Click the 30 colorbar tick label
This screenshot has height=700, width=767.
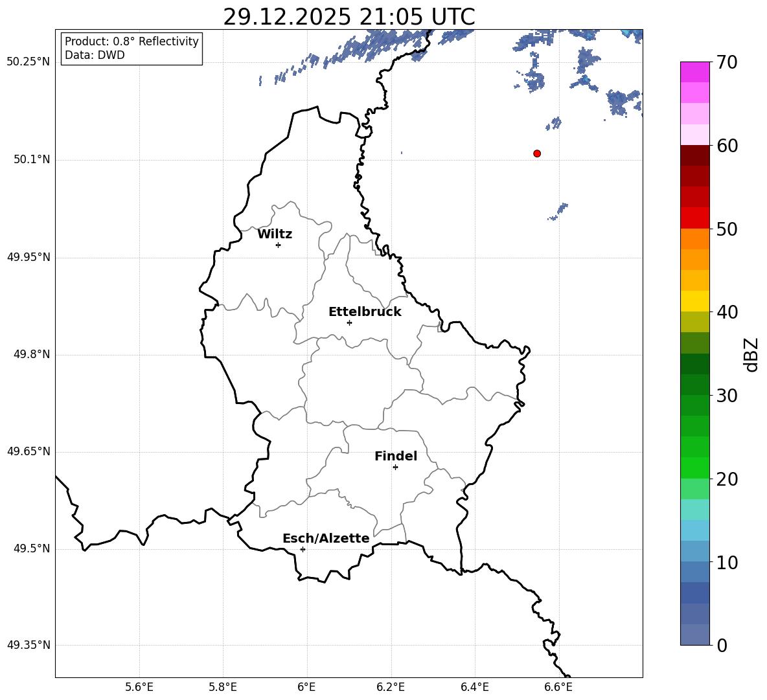727,396
